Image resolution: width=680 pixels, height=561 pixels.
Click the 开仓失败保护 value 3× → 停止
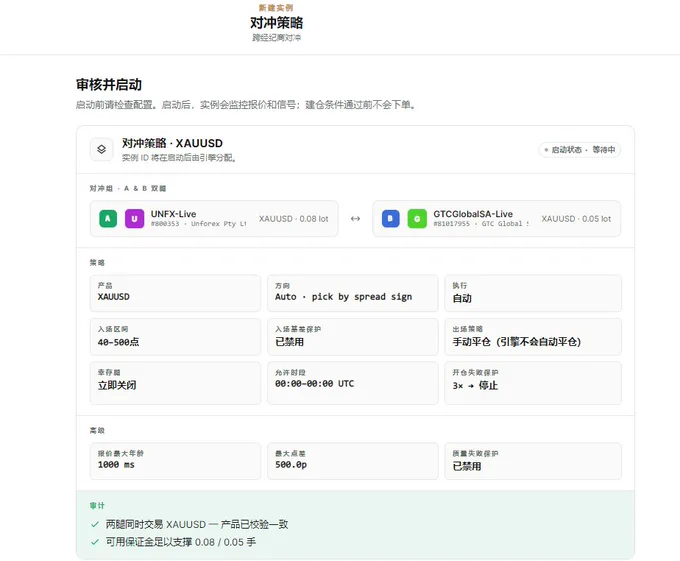click(475, 385)
